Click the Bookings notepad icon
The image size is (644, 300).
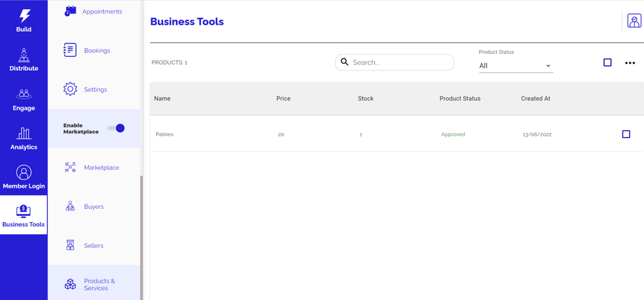tap(70, 50)
